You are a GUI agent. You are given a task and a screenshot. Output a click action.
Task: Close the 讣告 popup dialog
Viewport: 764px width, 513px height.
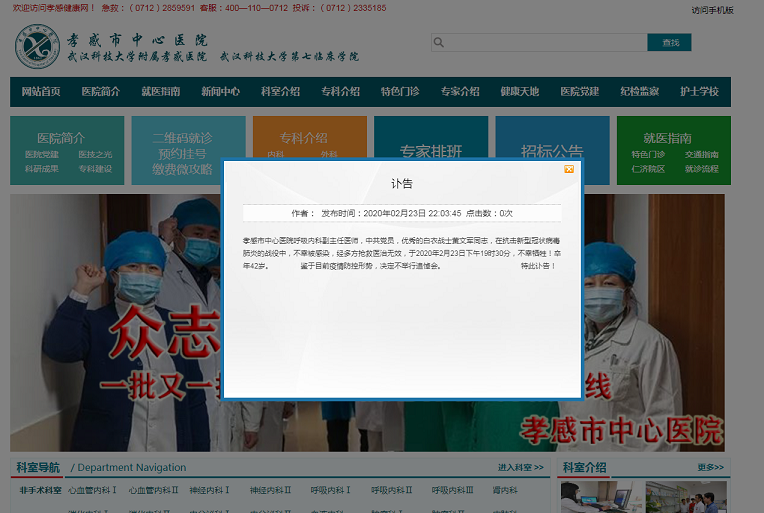point(569,170)
